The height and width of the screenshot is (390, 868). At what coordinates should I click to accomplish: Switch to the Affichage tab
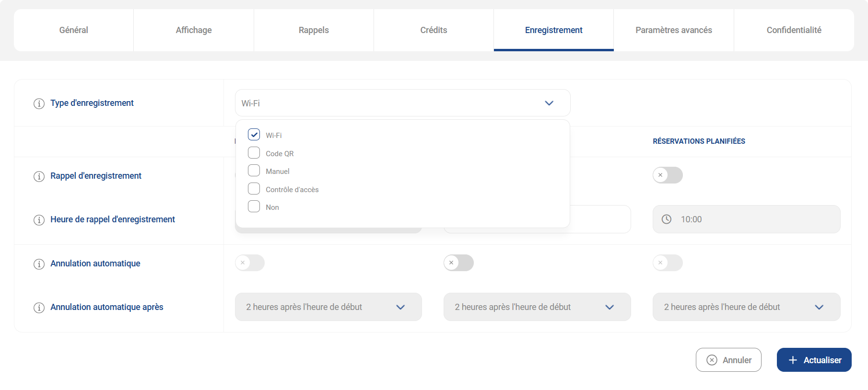(194, 30)
